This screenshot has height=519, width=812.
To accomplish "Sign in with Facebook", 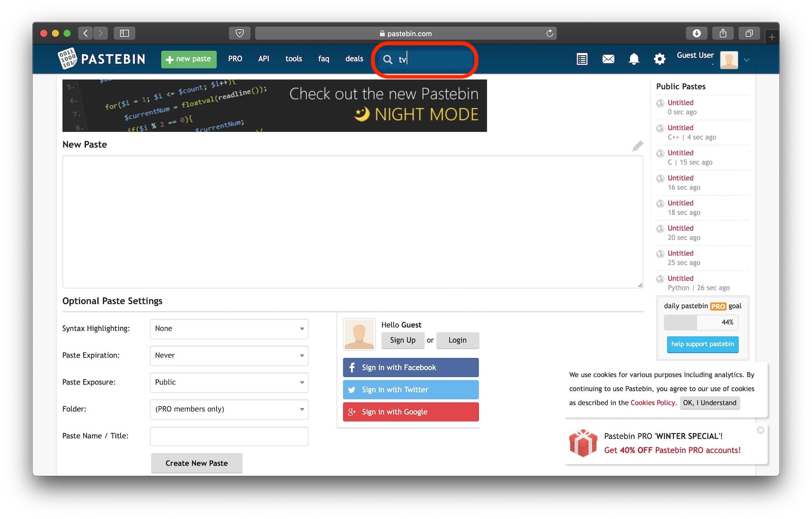I will pyautogui.click(x=411, y=368).
